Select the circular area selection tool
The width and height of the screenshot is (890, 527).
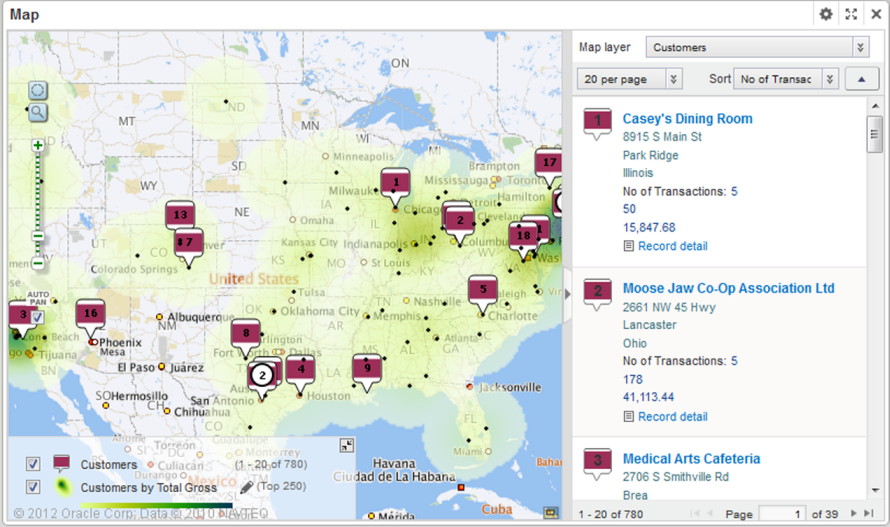point(37,90)
